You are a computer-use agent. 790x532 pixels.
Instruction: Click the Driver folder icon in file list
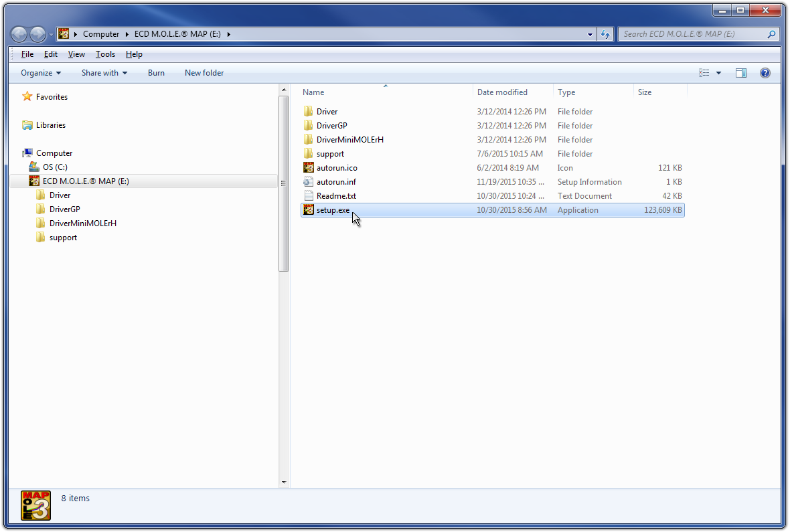(x=309, y=111)
